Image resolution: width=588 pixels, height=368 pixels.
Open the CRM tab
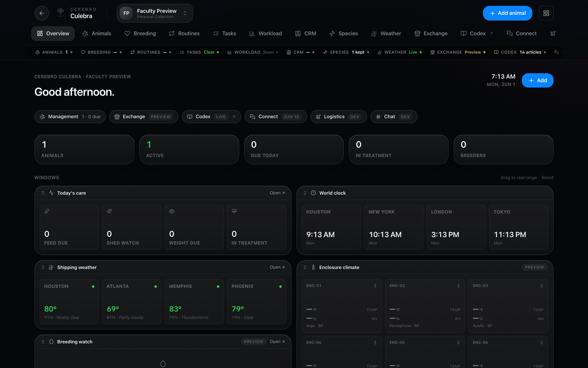click(306, 34)
